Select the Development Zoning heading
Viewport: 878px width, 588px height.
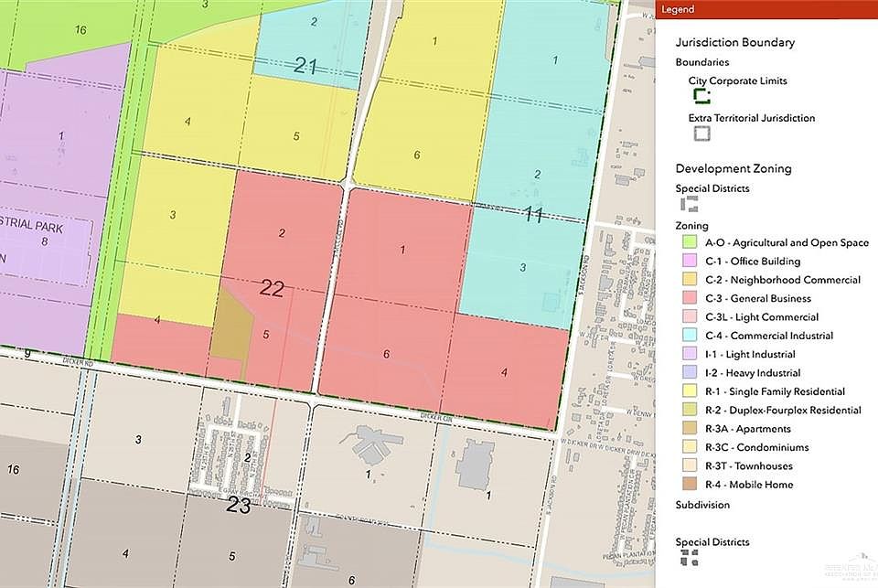tap(733, 168)
